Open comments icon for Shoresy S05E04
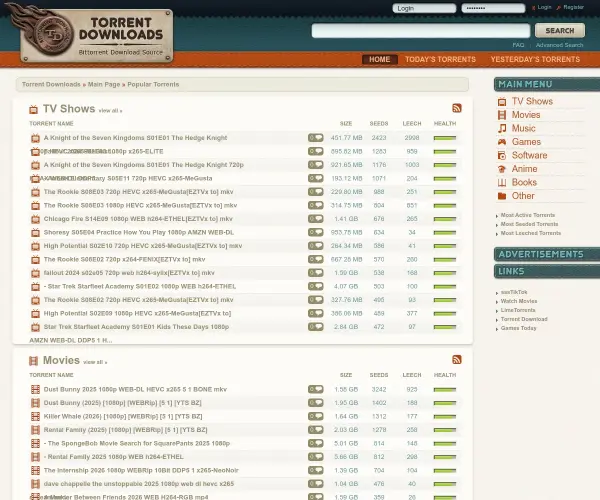This screenshot has width=600, height=500. point(316,232)
